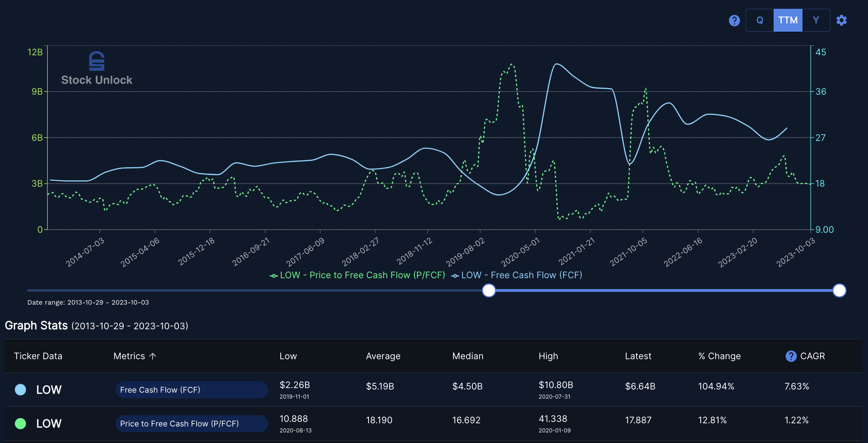Screen dimensions: 868x443
Task: Click the Date range label text
Action: click(x=88, y=302)
